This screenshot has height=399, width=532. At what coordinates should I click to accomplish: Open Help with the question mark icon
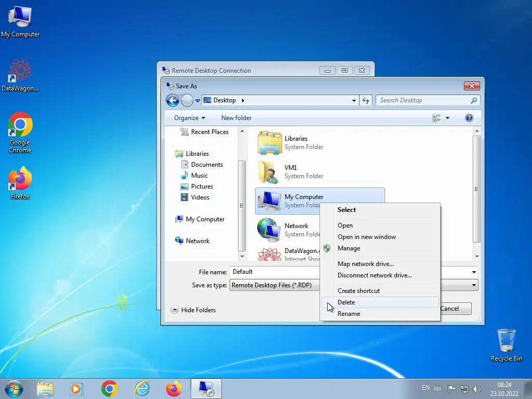pyautogui.click(x=469, y=118)
